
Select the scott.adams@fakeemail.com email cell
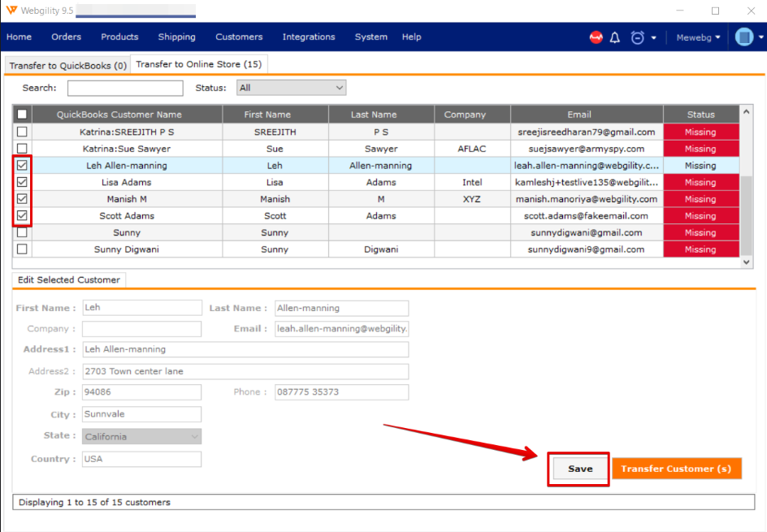tap(587, 215)
